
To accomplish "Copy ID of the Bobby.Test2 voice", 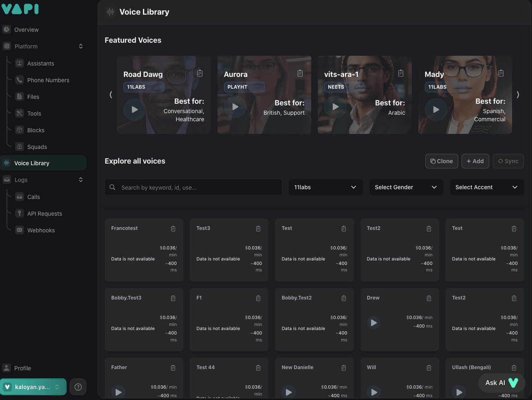I will [344, 298].
